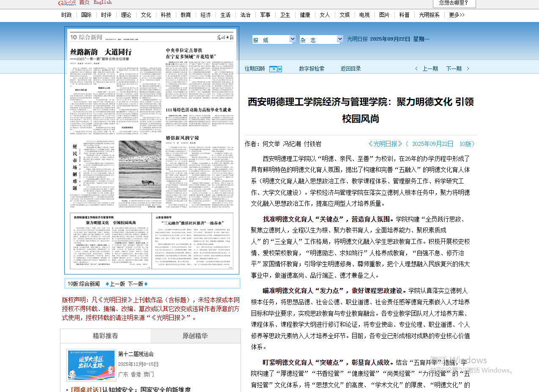Image resolution: width=539 pixels, height=392 pixels.
Task: Click the right arrow beside 下一期
Action: [x=468, y=69]
